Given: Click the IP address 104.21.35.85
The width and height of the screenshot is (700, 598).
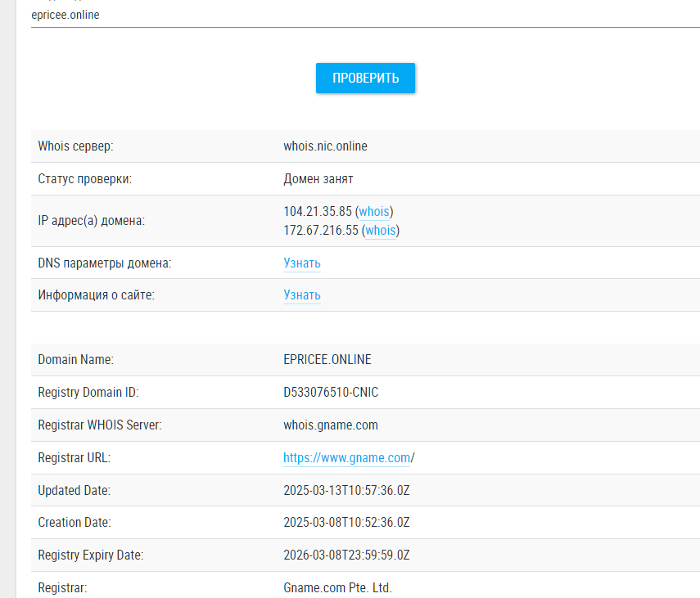Looking at the screenshot, I should pyautogui.click(x=317, y=212).
